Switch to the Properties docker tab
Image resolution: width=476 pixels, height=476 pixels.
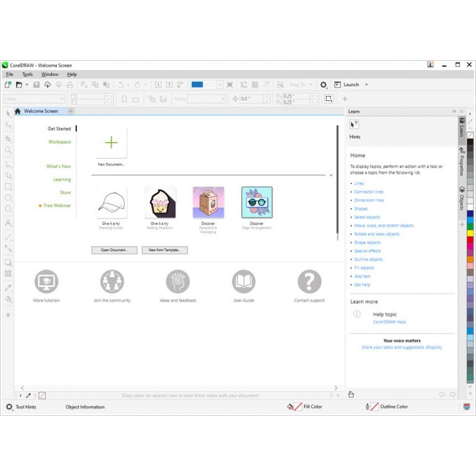(x=462, y=161)
